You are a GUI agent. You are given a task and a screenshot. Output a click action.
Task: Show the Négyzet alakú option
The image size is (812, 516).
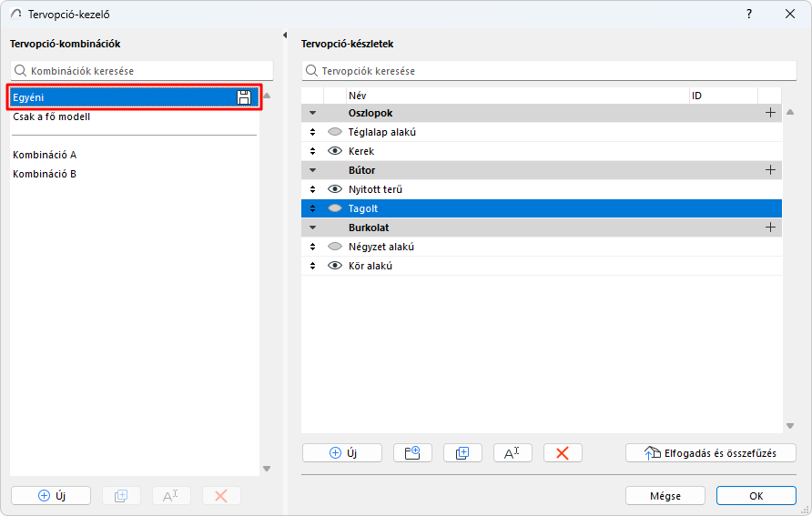pos(335,247)
